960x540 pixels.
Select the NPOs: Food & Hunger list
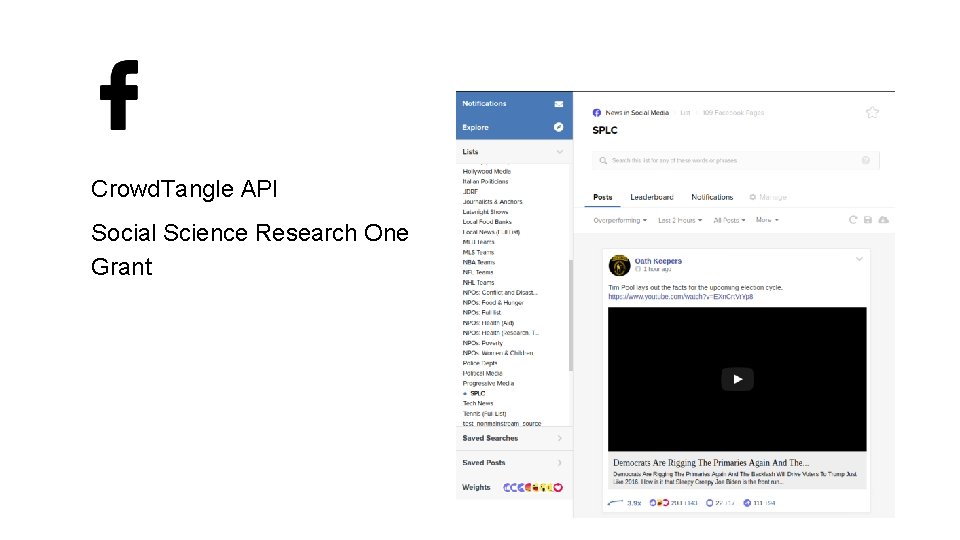coord(493,302)
